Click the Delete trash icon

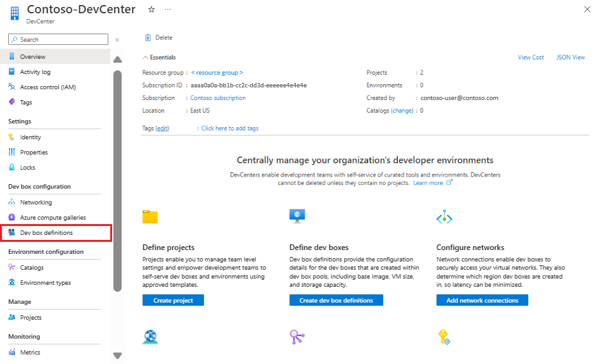click(x=148, y=38)
